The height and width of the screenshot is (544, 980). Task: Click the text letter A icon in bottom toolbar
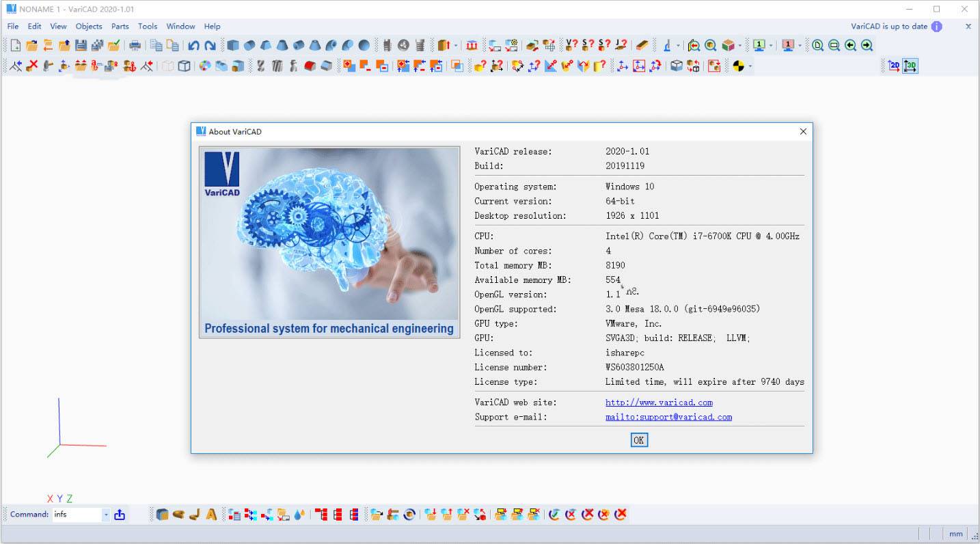click(211, 515)
